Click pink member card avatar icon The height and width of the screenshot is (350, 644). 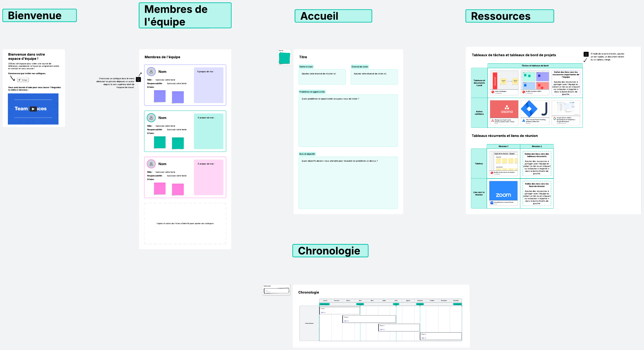(x=151, y=164)
